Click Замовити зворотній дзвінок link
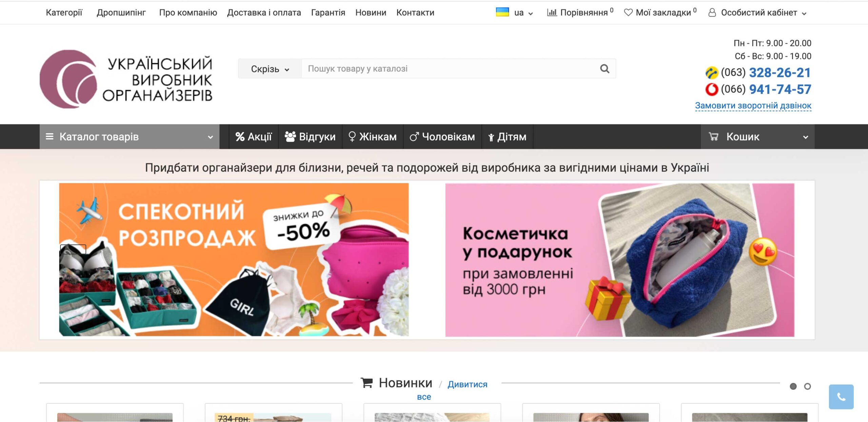 pyautogui.click(x=753, y=106)
